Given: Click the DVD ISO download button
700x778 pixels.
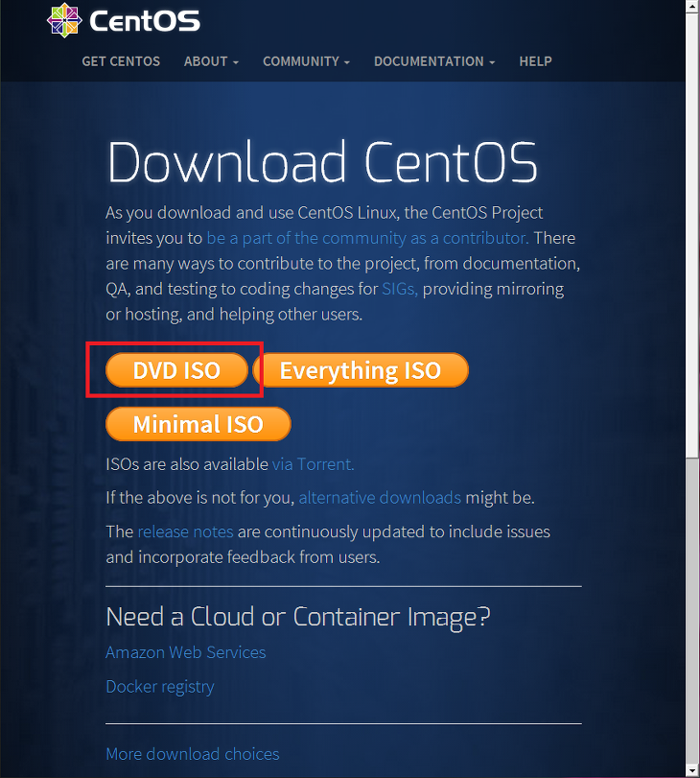Looking at the screenshot, I should coord(176,370).
